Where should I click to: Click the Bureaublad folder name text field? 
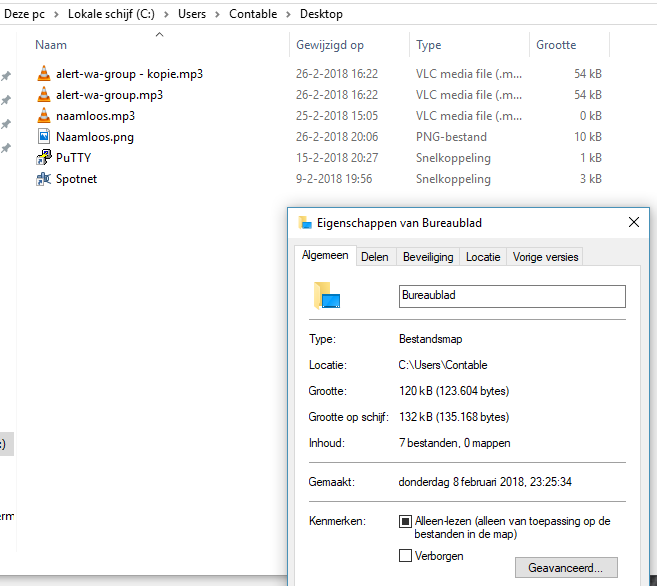click(511, 296)
